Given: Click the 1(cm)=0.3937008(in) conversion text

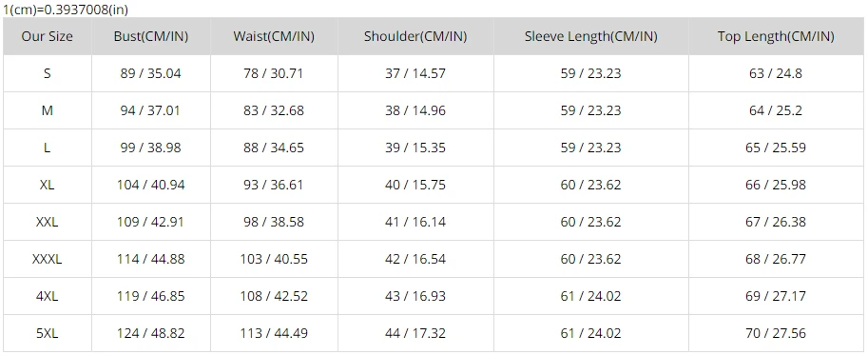Looking at the screenshot, I should point(66,10).
